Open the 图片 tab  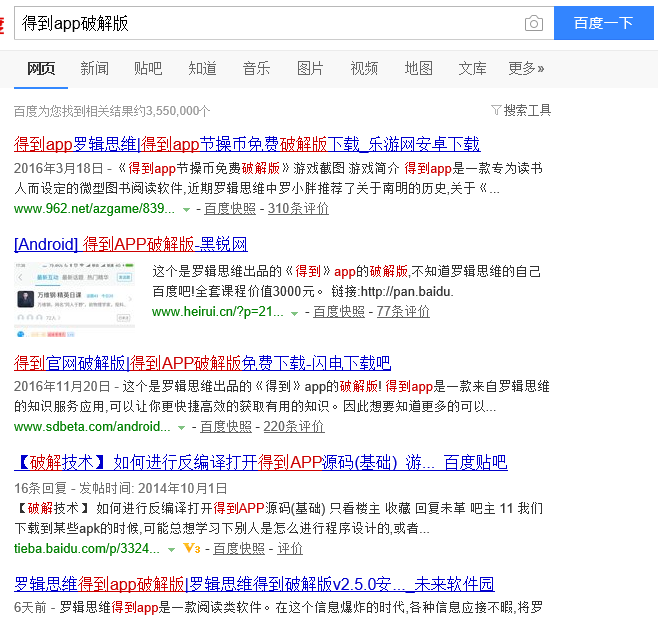(x=310, y=68)
